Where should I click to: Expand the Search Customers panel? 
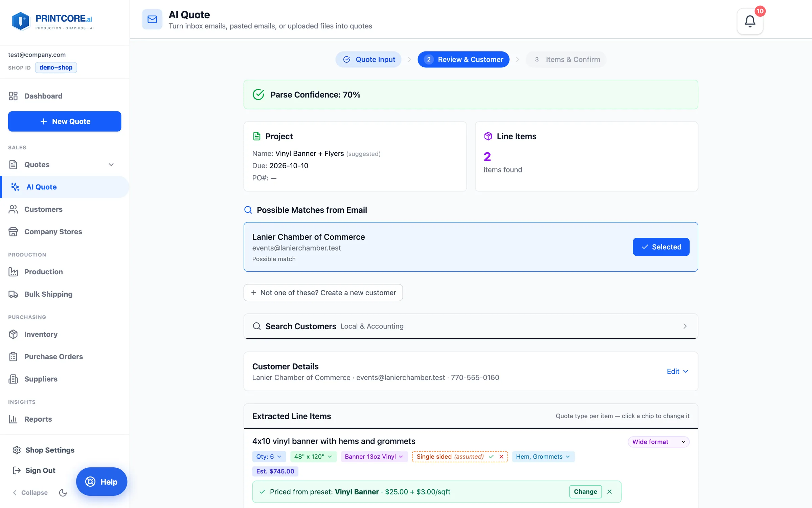click(471, 326)
